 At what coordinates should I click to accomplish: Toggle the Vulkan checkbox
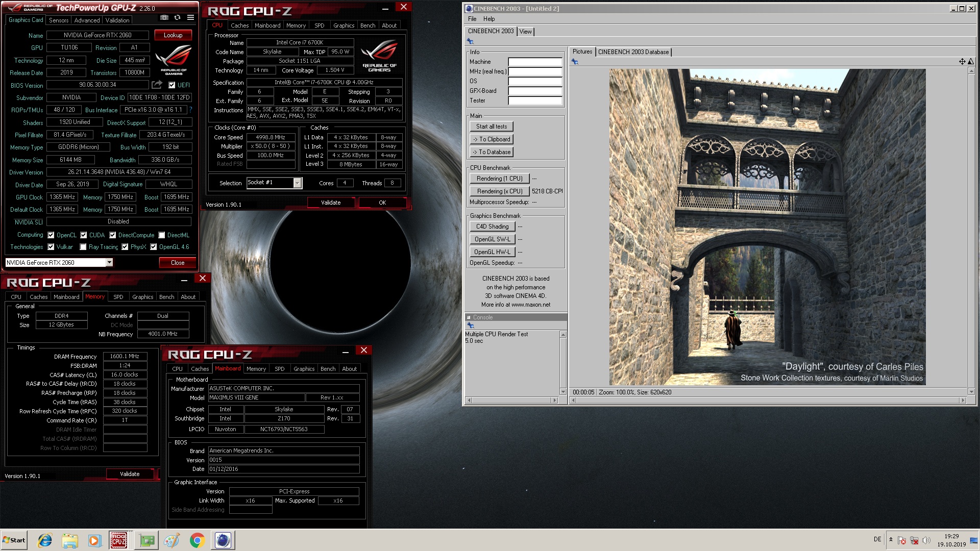pos(51,247)
